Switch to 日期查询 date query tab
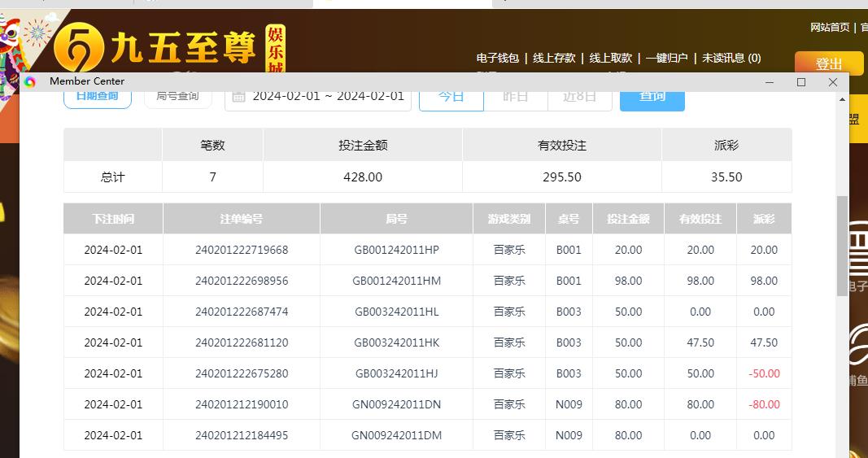 pyautogui.click(x=97, y=97)
